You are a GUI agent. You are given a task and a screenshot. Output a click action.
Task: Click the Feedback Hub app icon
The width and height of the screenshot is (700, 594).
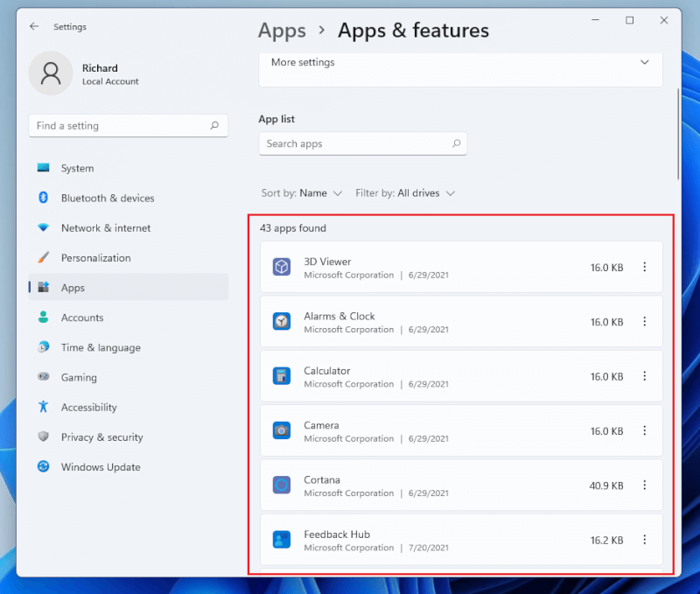point(281,540)
